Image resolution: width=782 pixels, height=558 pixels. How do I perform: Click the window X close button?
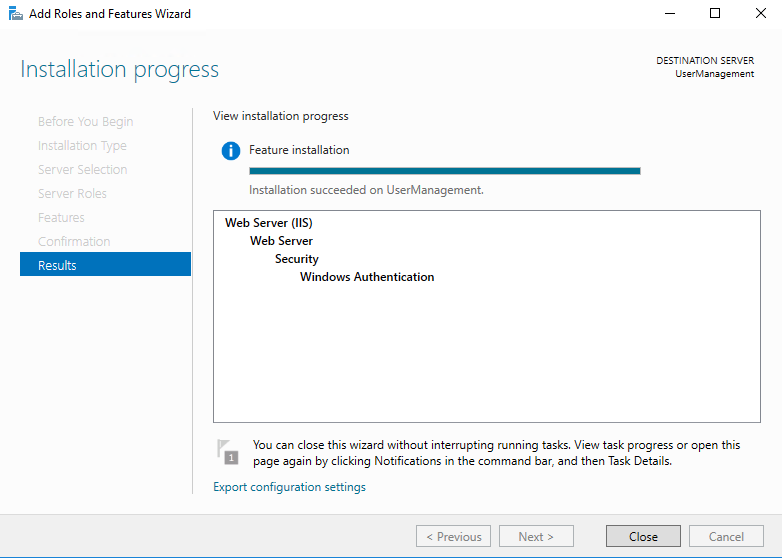[760, 13]
